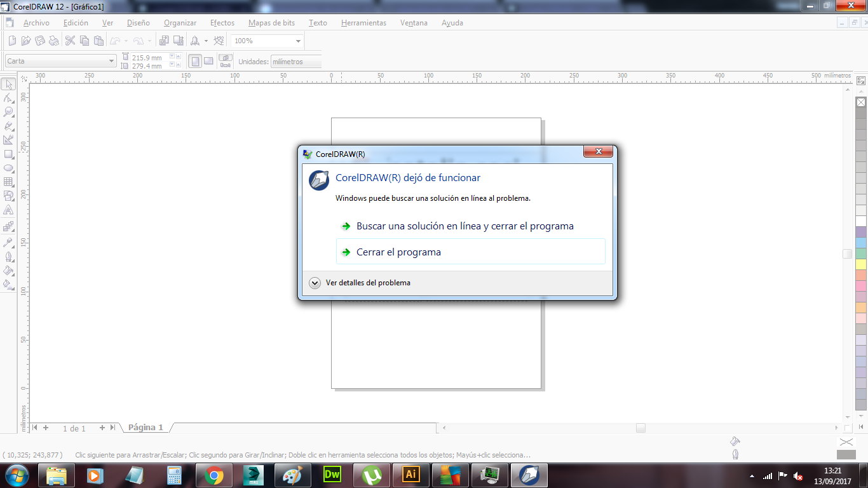Click the Undo arrow icon
The height and width of the screenshot is (488, 868).
(115, 41)
